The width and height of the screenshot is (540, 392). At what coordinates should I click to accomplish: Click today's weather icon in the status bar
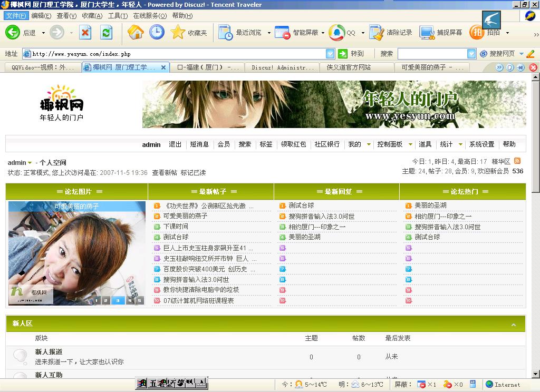(x=298, y=385)
